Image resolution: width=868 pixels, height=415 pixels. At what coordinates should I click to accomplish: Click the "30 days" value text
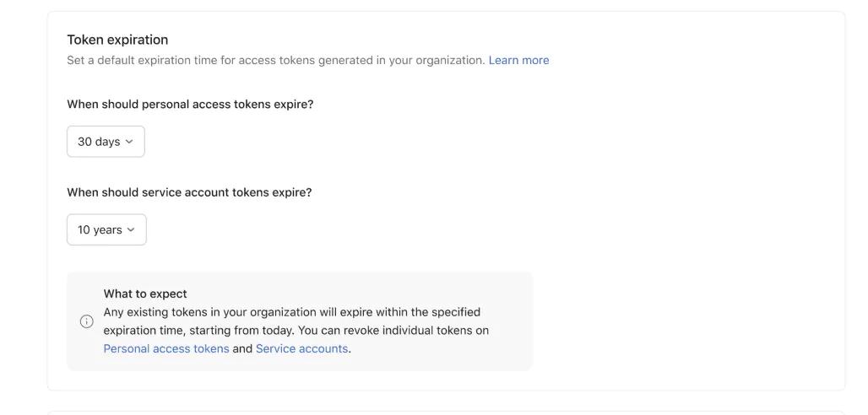(x=98, y=142)
